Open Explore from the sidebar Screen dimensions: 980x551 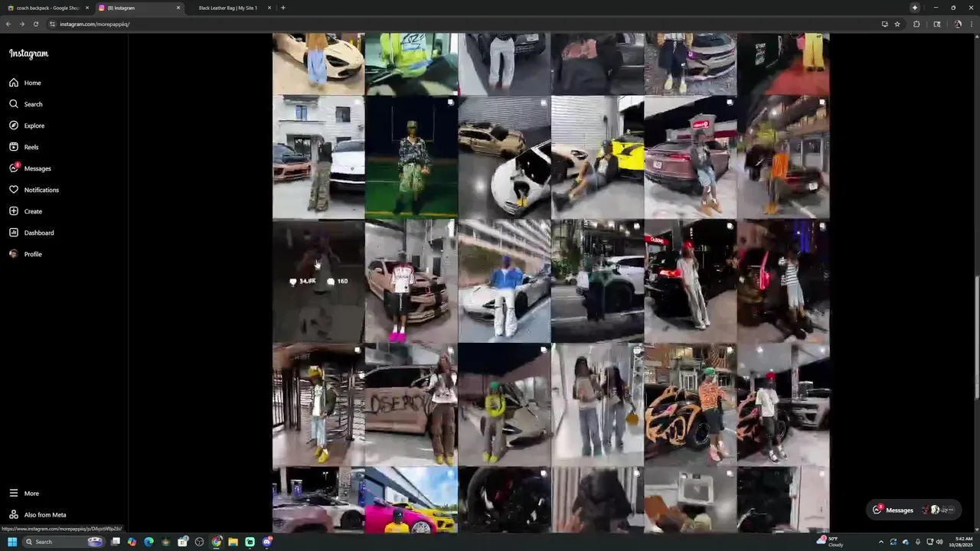click(x=27, y=126)
